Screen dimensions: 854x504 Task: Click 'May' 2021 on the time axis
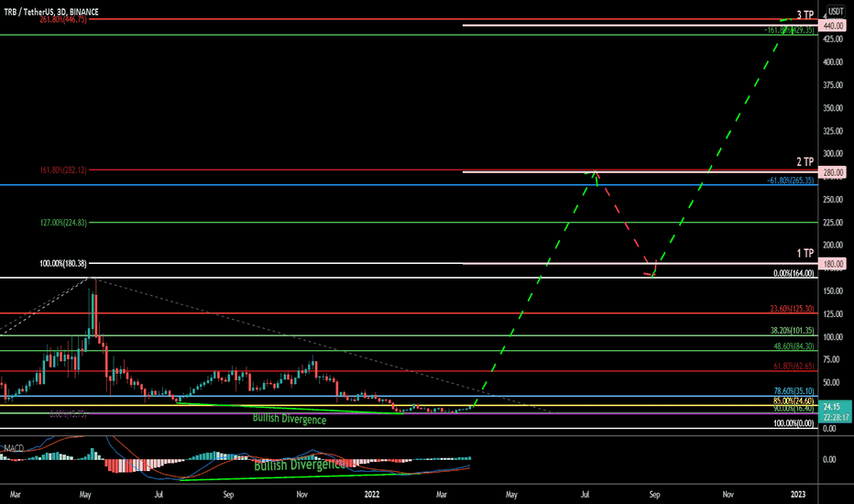(x=85, y=495)
